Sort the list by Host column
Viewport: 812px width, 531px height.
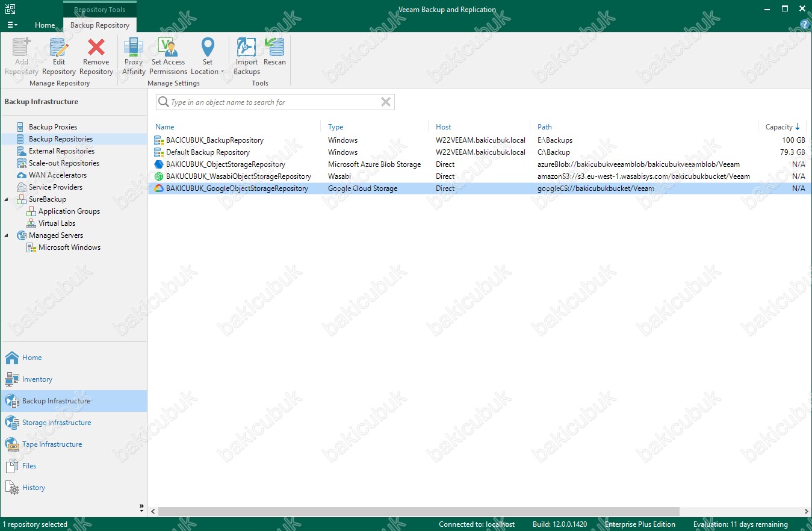tap(444, 127)
